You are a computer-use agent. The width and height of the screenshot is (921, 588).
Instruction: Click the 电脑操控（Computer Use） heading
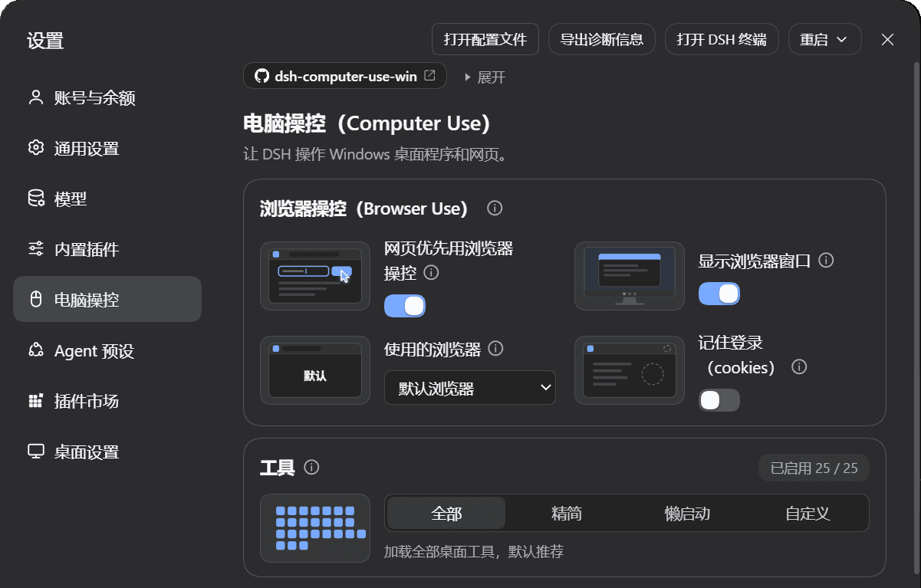[367, 123]
